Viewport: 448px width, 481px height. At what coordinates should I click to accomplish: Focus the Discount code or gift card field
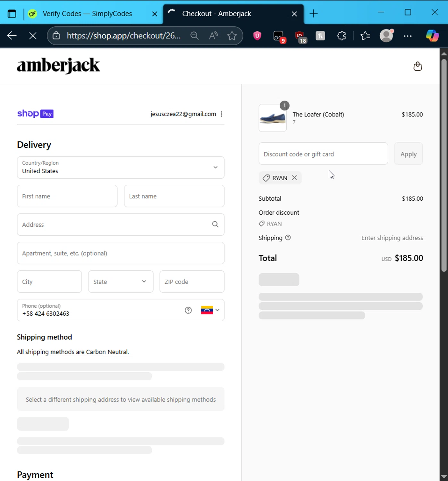pos(323,154)
